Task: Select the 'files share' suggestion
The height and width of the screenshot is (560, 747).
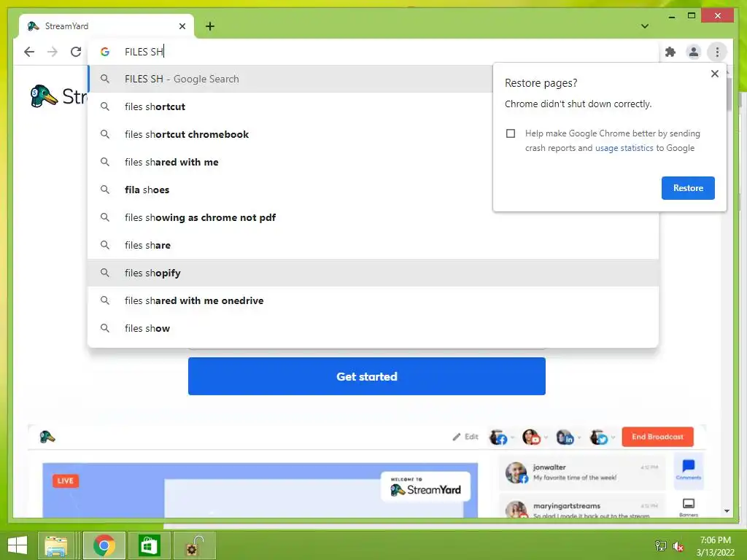Action: (373, 245)
